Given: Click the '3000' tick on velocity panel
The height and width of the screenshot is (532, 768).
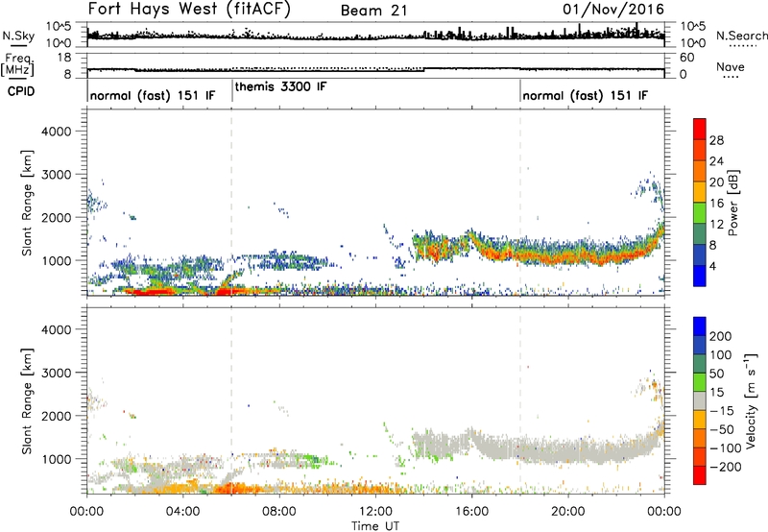Looking at the screenshot, I should pos(56,373).
